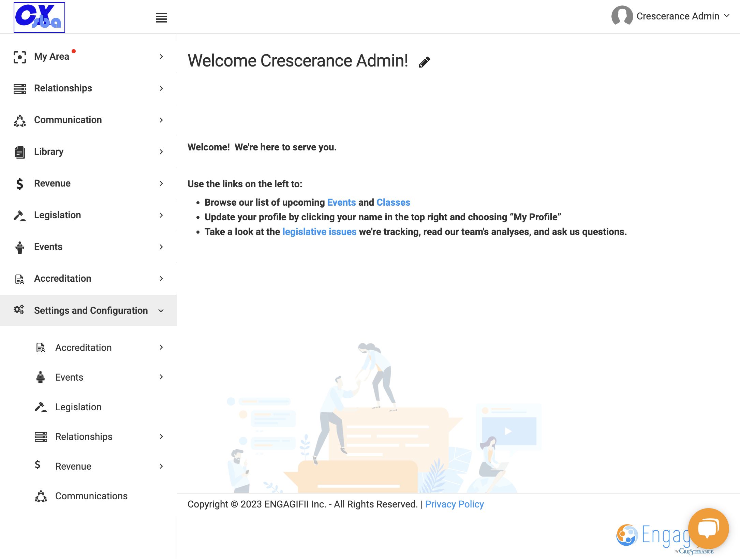Click the user avatar icon
The width and height of the screenshot is (740, 560).
pos(622,16)
